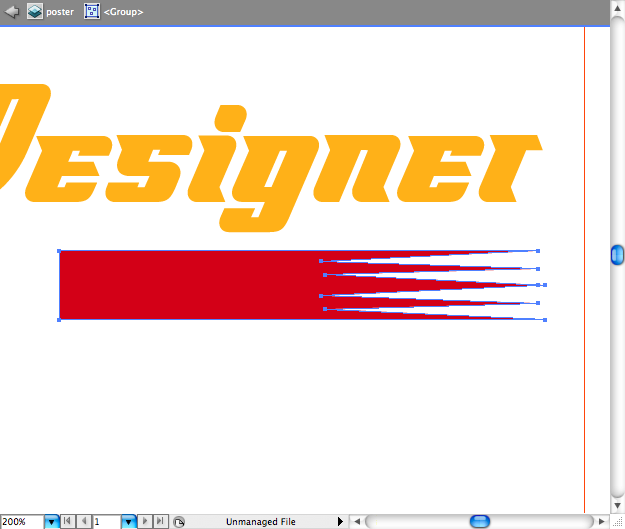
Task: Select the Group icon in isolation bar
Action: click(92, 12)
